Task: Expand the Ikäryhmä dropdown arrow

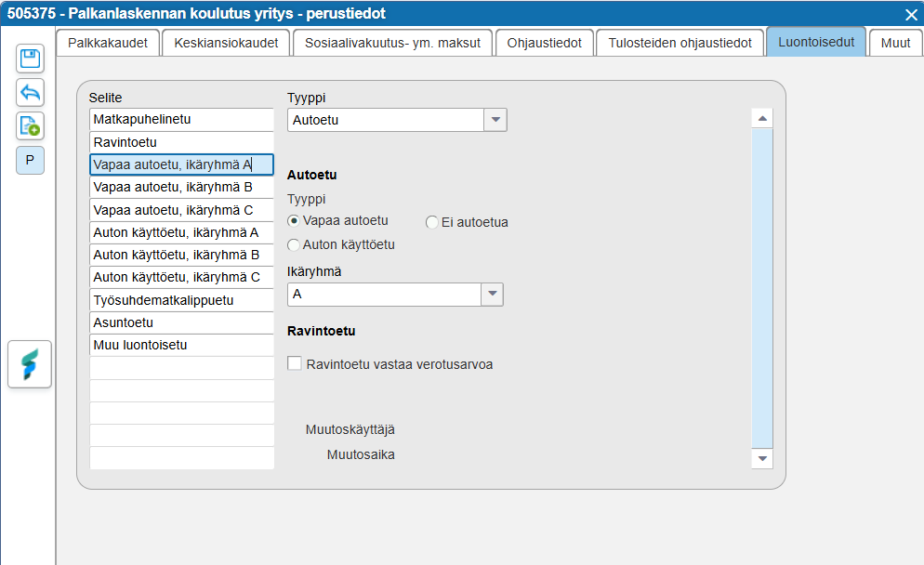Action: coord(492,294)
